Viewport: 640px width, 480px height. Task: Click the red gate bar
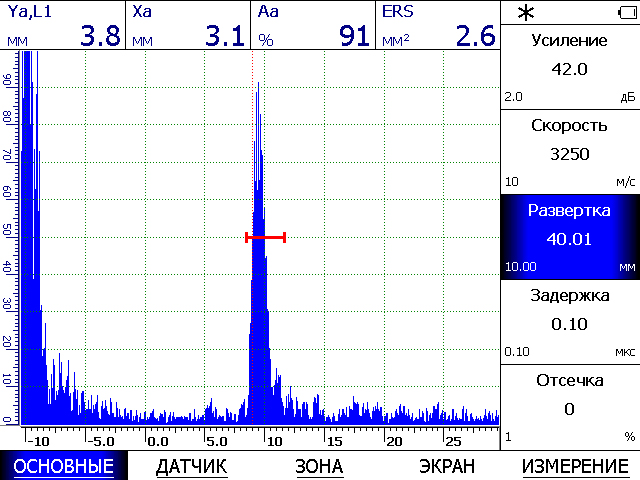pyautogui.click(x=265, y=237)
